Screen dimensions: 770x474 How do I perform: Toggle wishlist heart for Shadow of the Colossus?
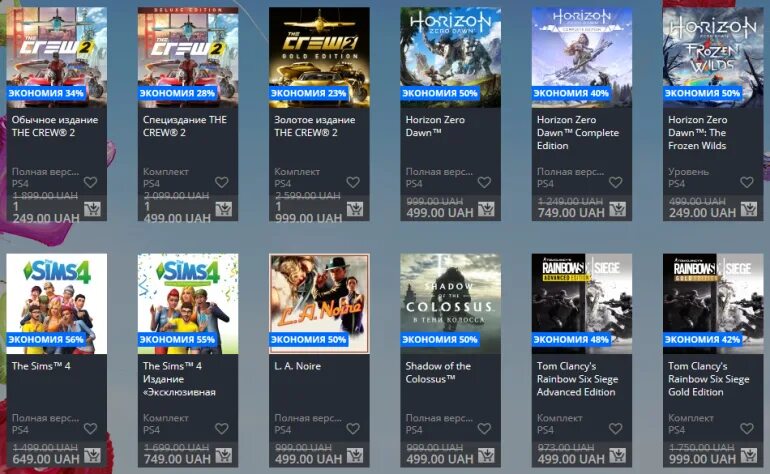[x=484, y=428]
